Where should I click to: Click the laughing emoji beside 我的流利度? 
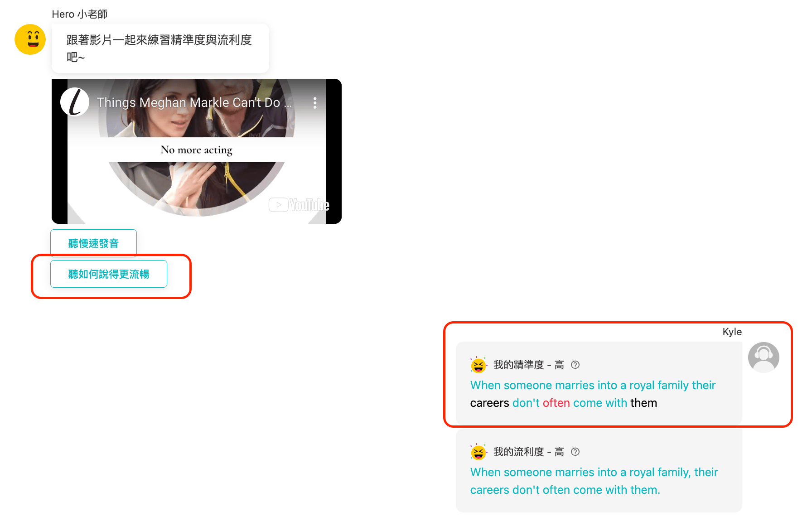478,452
